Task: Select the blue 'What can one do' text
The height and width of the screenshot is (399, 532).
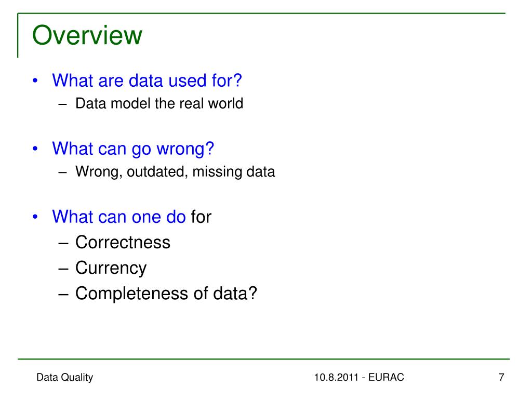Action: pyautogui.click(x=119, y=217)
